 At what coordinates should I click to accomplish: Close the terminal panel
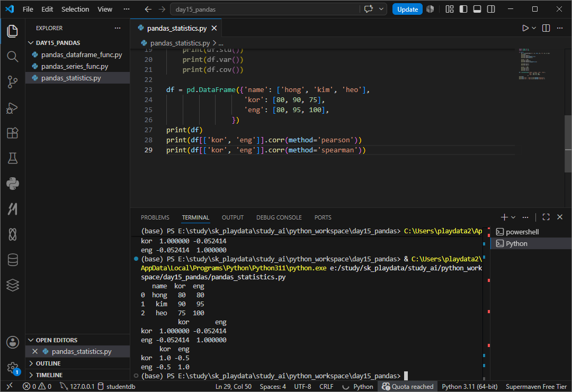coord(560,217)
